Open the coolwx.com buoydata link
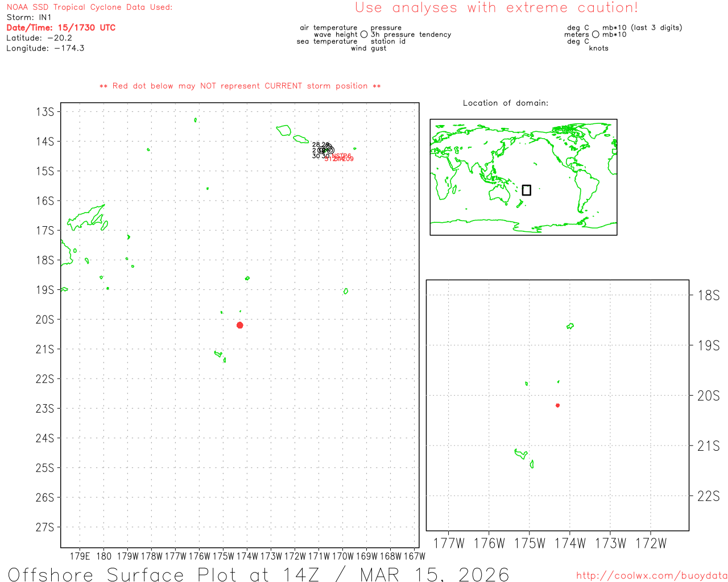This screenshot has height=582, width=728. 651,576
